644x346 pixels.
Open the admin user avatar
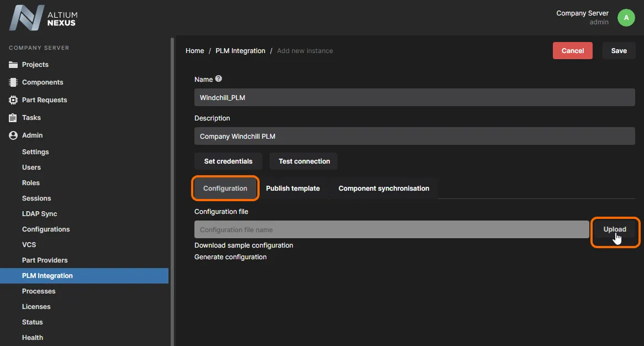click(626, 18)
